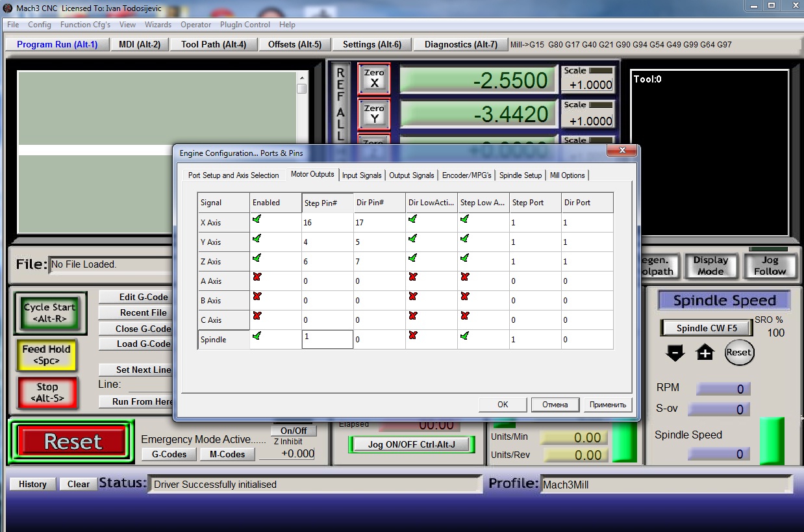Screen dimensions: 804x532
Task: Increase spindle speed with plus arrow
Action: click(x=705, y=353)
